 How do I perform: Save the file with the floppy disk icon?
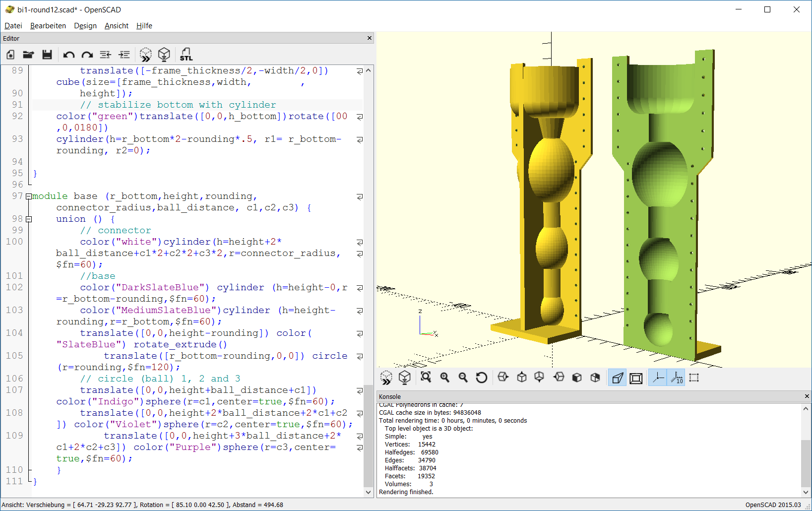tap(47, 55)
